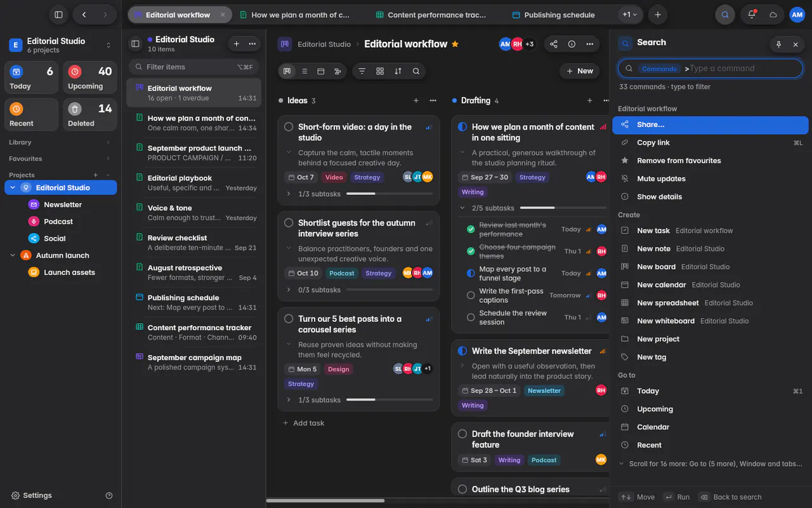Complete 'Turn our 5 best posts' task

pyautogui.click(x=289, y=319)
